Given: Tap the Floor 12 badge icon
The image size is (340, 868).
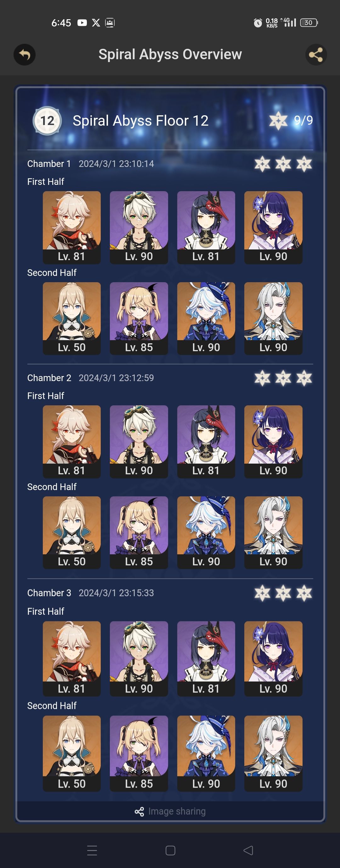Looking at the screenshot, I should (x=47, y=121).
